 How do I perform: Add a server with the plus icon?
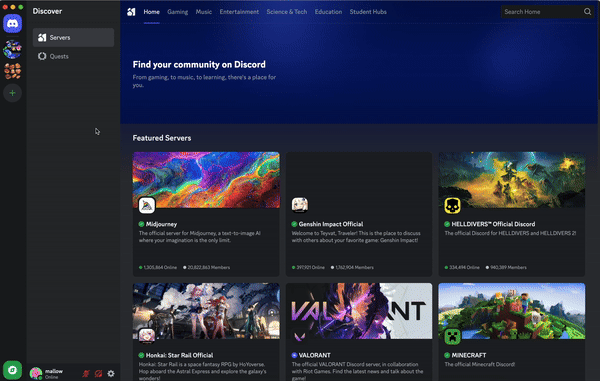tap(12, 93)
